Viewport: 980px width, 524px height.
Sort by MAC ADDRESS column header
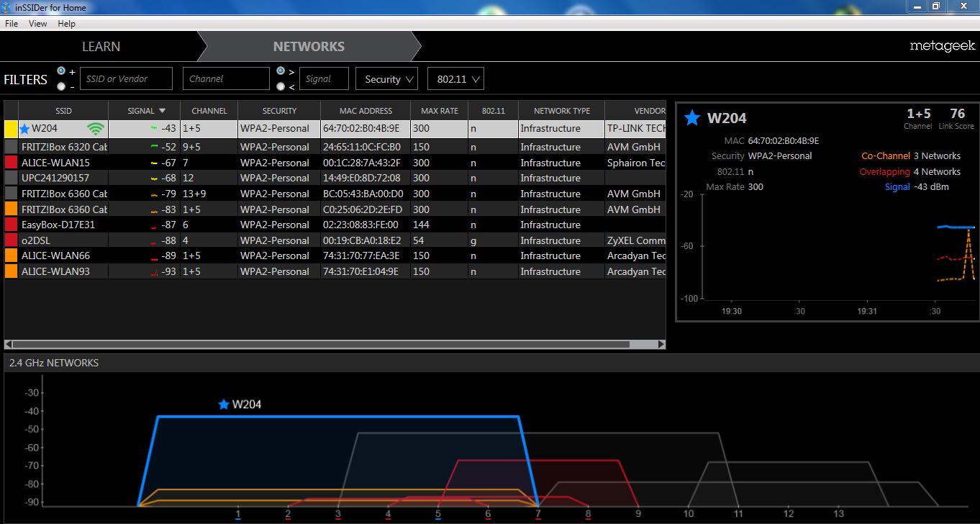pyautogui.click(x=366, y=111)
